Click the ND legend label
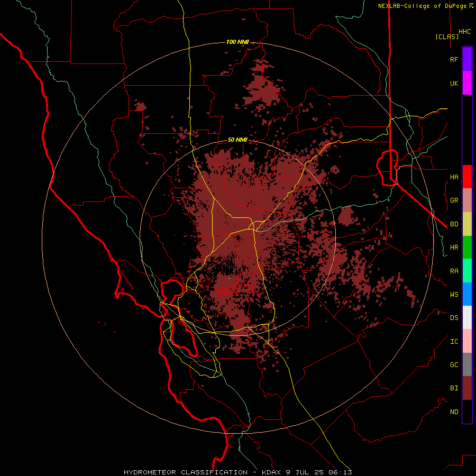 pos(454,411)
